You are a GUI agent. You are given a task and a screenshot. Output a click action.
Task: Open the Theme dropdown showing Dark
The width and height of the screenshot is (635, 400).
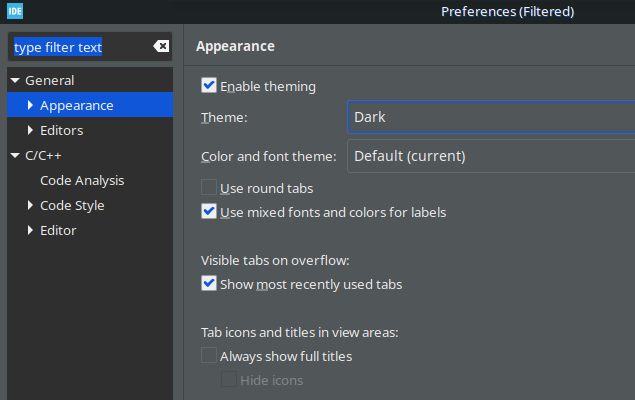(x=491, y=117)
